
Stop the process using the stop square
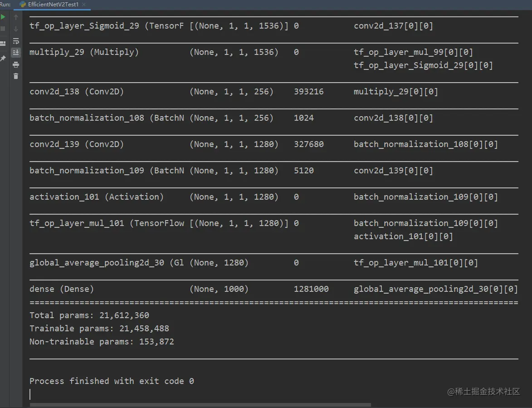pos(3,29)
